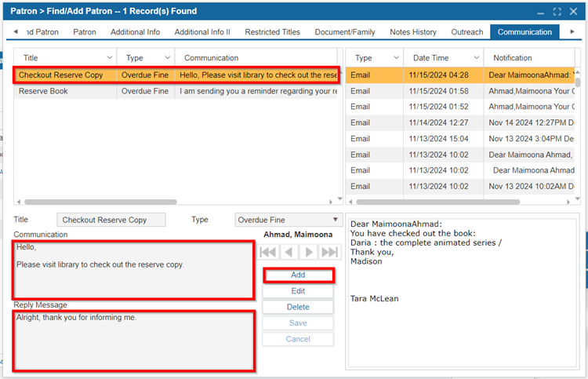Open left Type column dropdown arrow
The image size is (588, 379).
[x=168, y=58]
